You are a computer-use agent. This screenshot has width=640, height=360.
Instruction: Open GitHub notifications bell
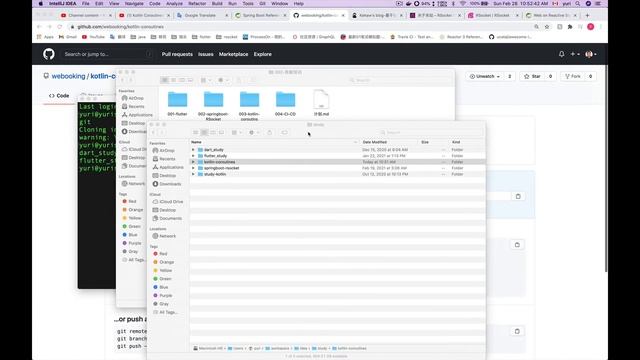[x=562, y=54]
